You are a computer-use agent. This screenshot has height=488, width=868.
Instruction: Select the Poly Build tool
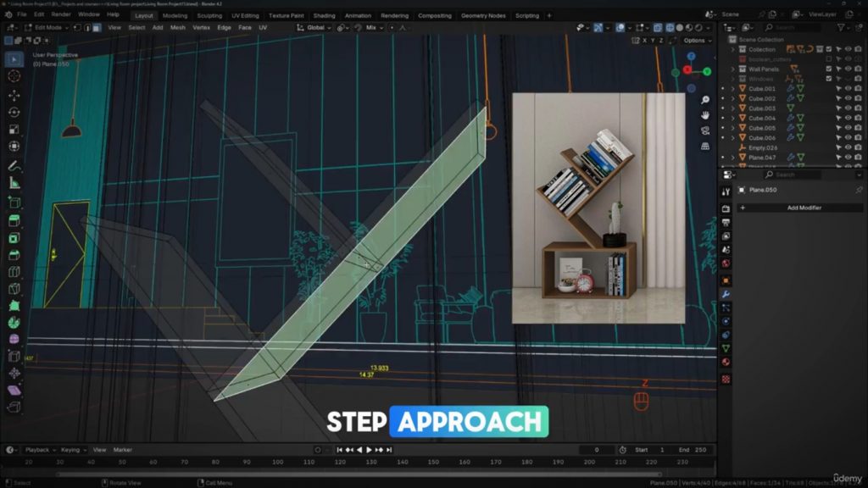tap(14, 305)
